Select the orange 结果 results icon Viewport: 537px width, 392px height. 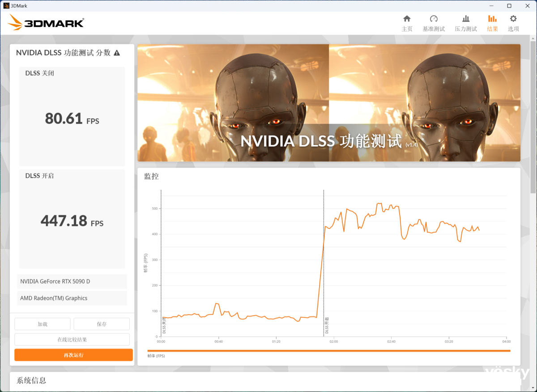click(x=492, y=19)
